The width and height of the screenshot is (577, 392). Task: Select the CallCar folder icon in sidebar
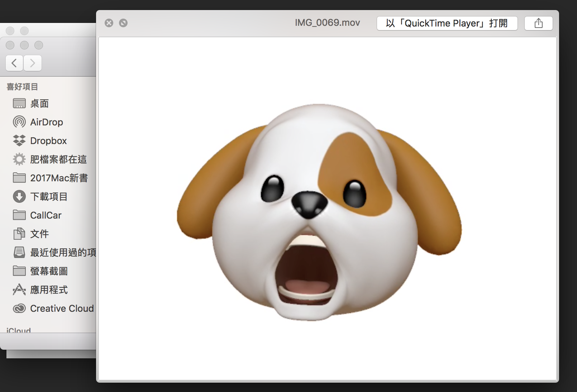(19, 215)
